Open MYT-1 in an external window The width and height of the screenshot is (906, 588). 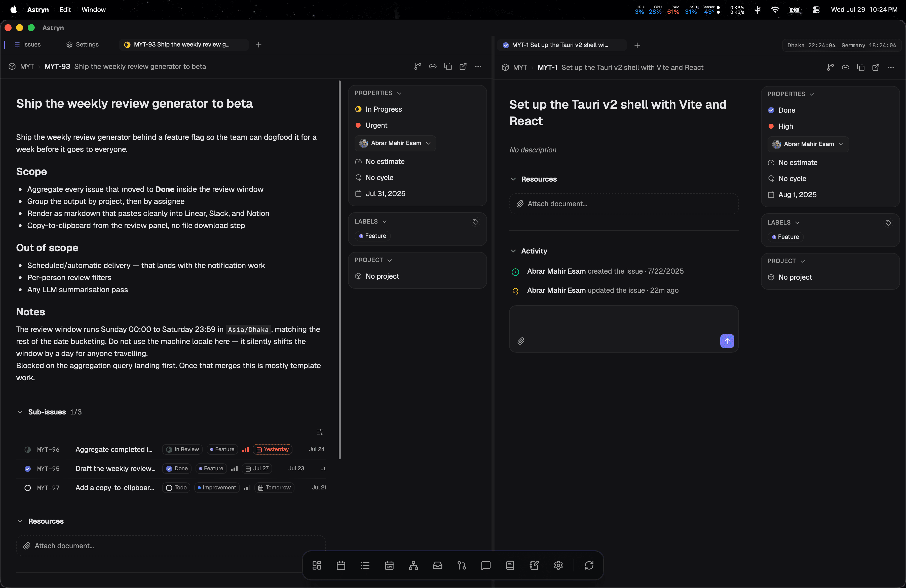tap(876, 67)
